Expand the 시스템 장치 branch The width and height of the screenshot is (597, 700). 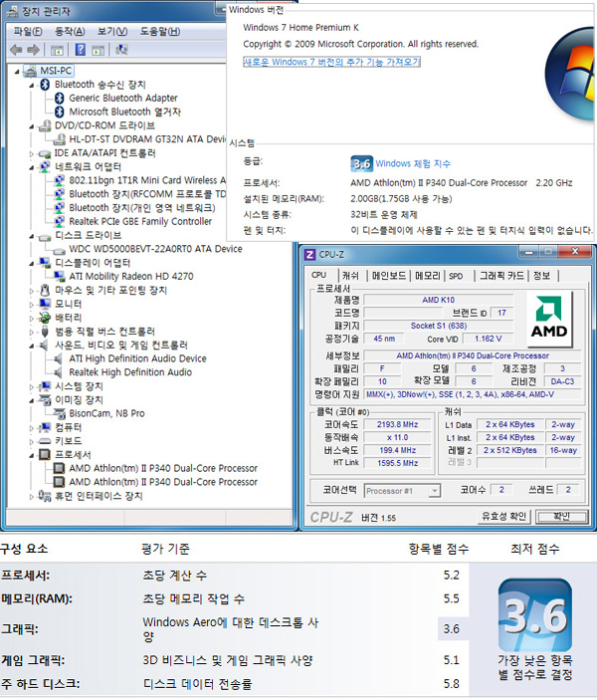[32, 386]
